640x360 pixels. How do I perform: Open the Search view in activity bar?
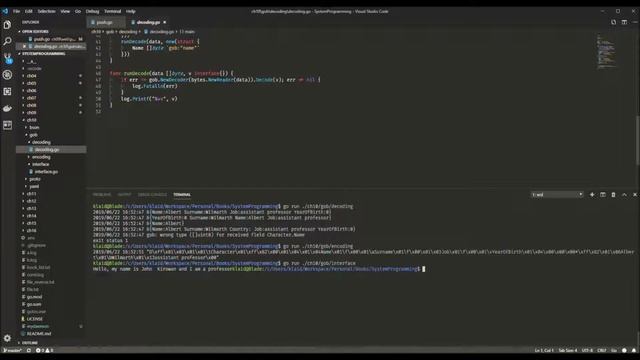point(7,41)
